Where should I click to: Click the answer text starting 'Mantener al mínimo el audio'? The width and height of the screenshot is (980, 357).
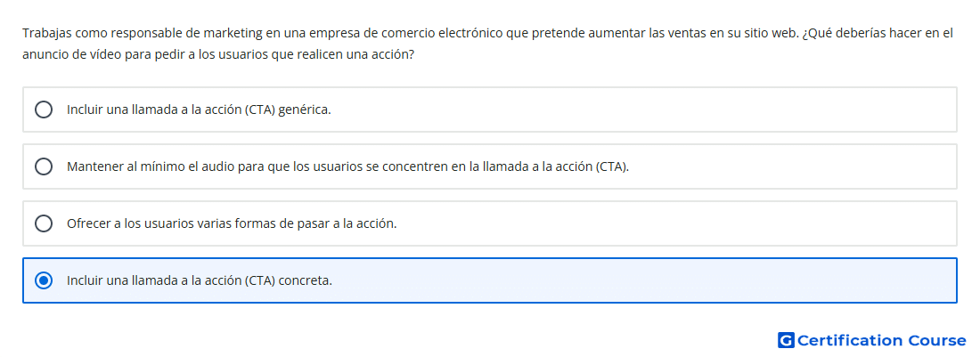tap(347, 166)
